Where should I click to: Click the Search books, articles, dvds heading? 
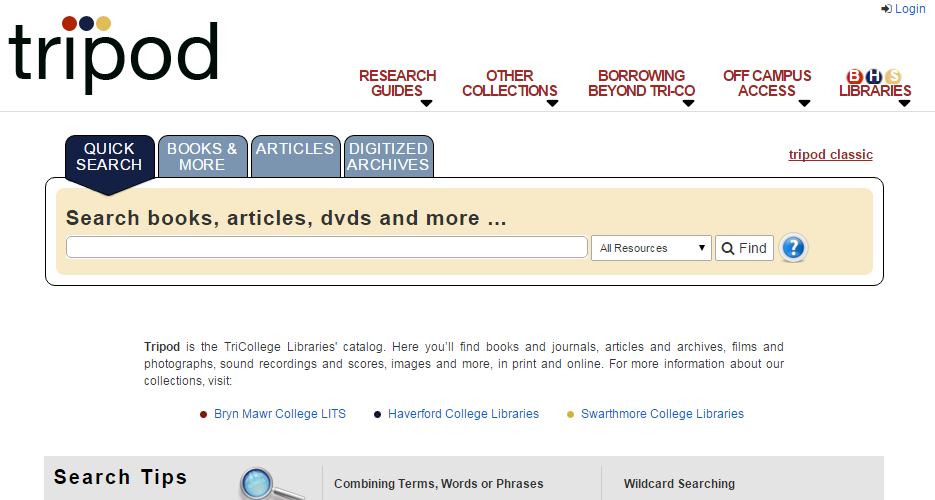tap(286, 218)
